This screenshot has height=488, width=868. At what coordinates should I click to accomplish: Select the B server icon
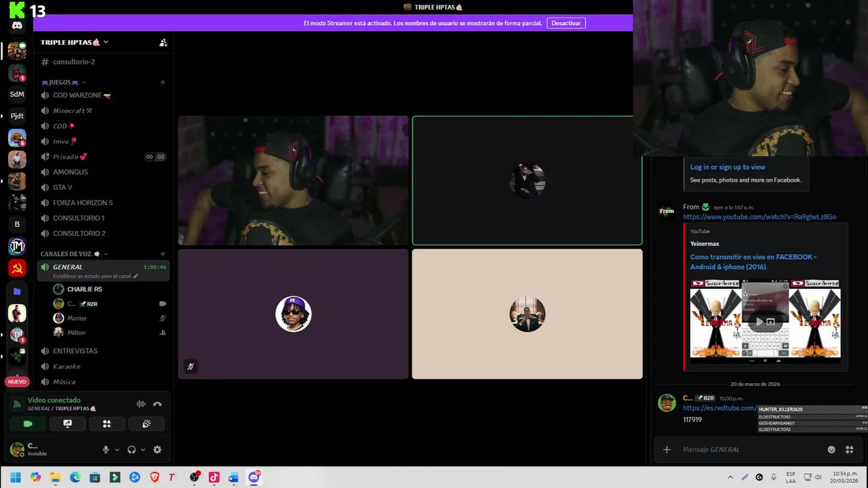(17, 224)
